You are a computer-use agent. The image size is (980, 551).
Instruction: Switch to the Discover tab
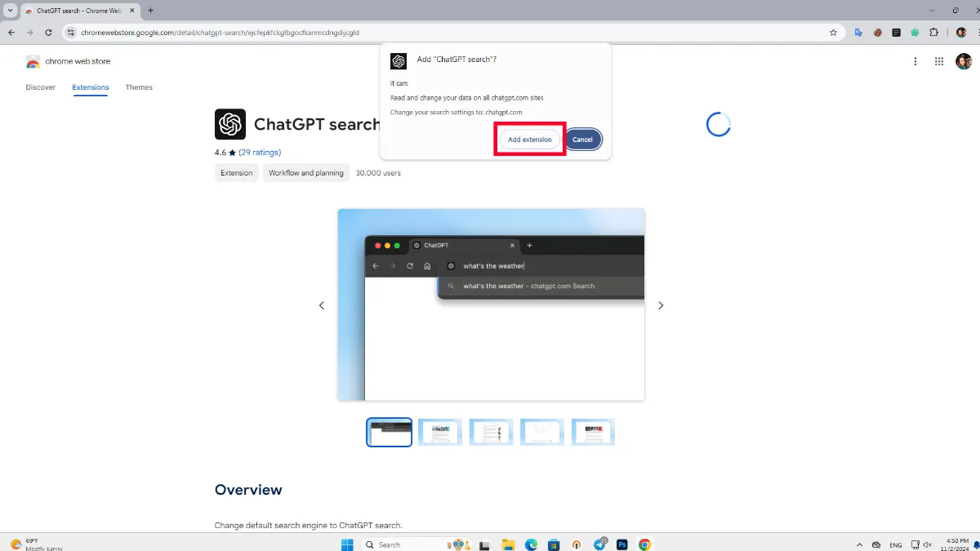(41, 87)
